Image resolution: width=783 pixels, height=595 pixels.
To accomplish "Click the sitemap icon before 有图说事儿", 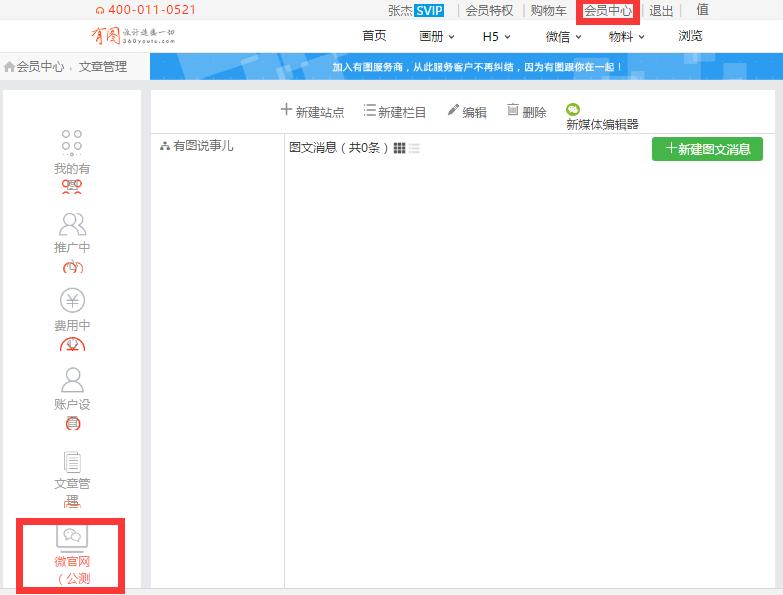I will (x=165, y=146).
